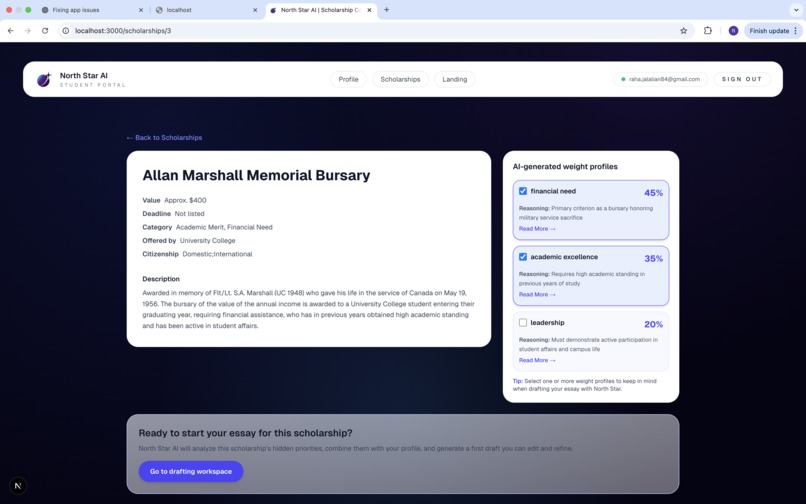Viewport: 806px width, 504px height.
Task: Click the North Star AI logo icon
Action: (x=44, y=79)
